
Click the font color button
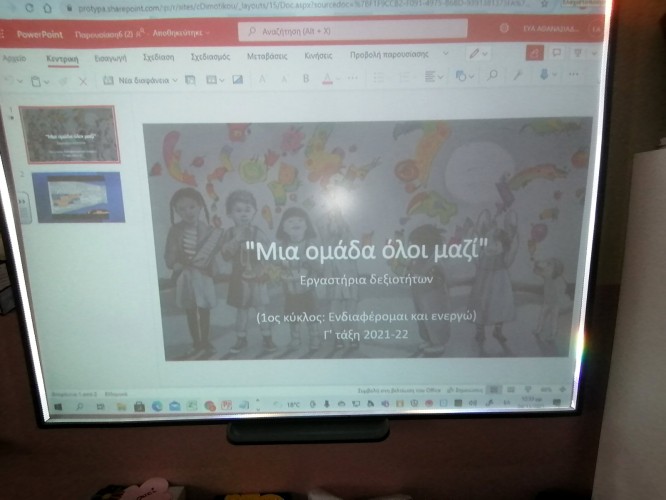click(x=329, y=78)
